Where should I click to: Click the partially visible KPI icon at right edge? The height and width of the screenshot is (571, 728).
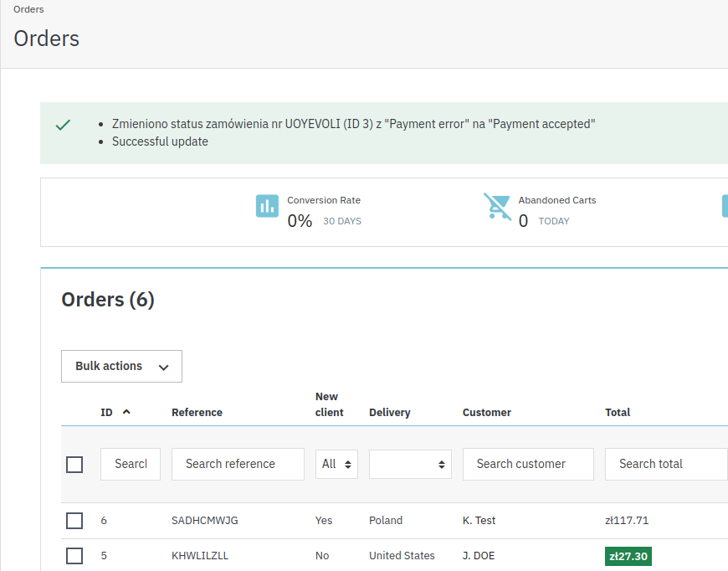(725, 206)
